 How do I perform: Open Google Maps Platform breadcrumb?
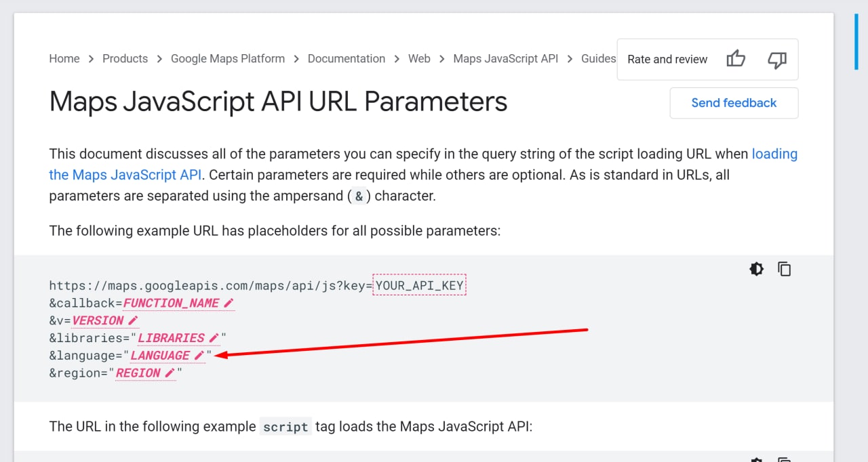coord(228,59)
